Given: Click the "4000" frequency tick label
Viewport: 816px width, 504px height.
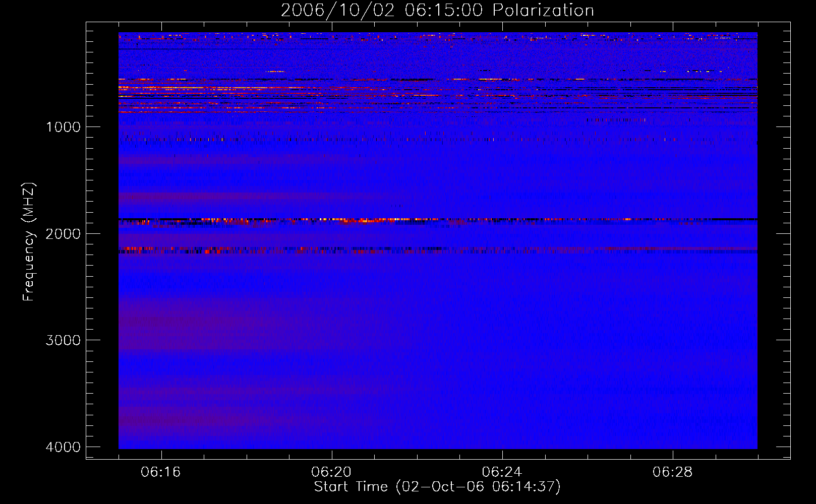Looking at the screenshot, I should click(x=63, y=447).
